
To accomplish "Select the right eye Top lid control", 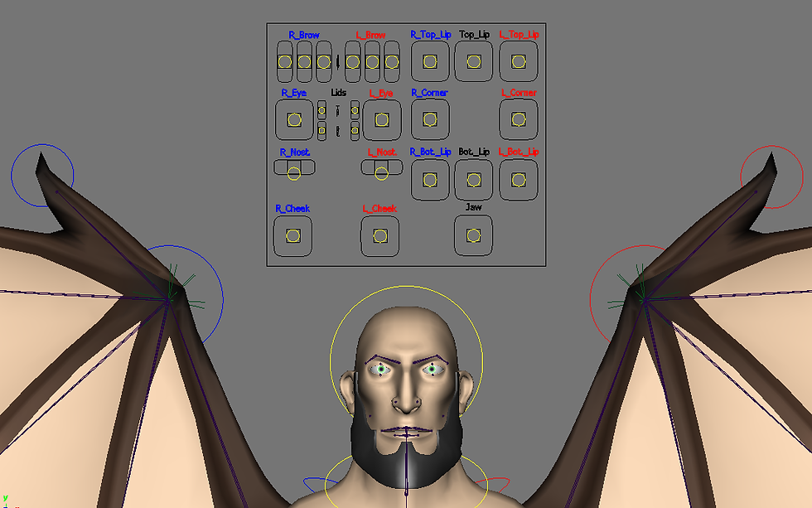I will pos(321,110).
